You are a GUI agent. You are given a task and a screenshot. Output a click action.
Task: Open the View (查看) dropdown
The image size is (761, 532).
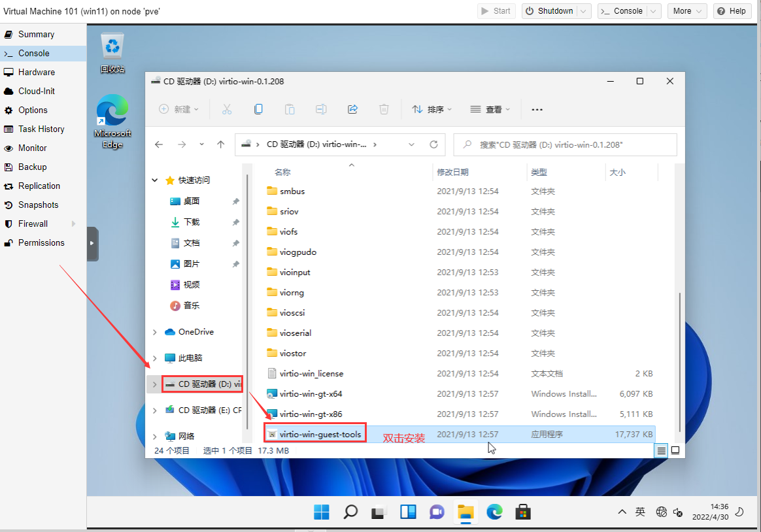(490, 110)
